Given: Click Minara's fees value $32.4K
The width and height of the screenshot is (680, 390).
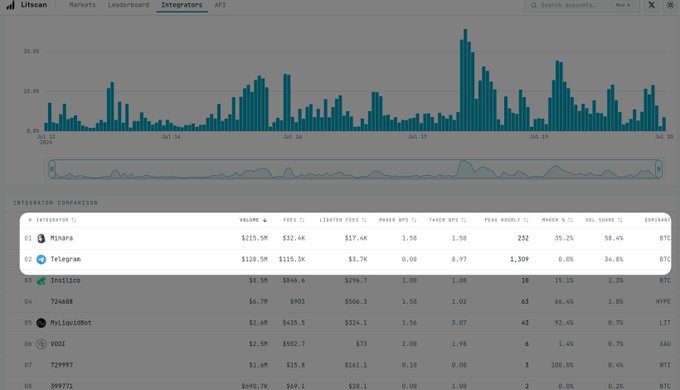Looking at the screenshot, I should click(294, 238).
